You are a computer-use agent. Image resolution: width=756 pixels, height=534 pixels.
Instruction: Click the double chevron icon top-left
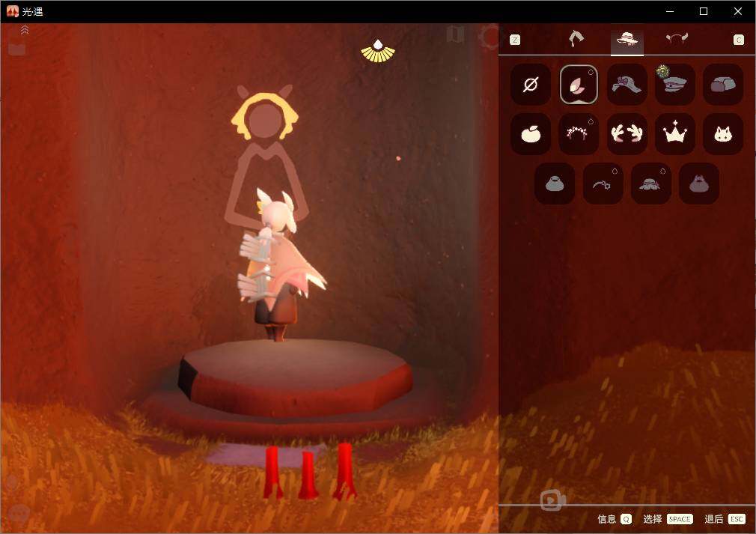[x=25, y=30]
